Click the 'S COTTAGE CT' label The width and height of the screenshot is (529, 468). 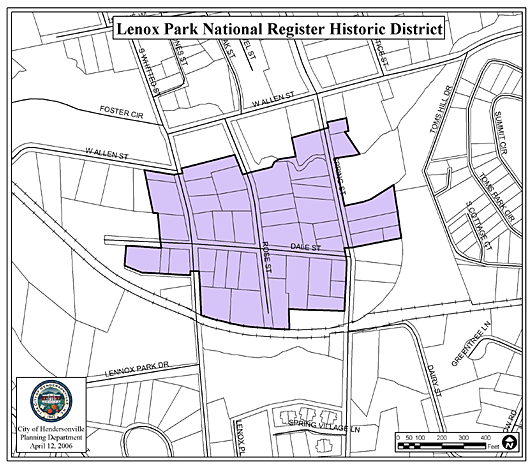478,225
